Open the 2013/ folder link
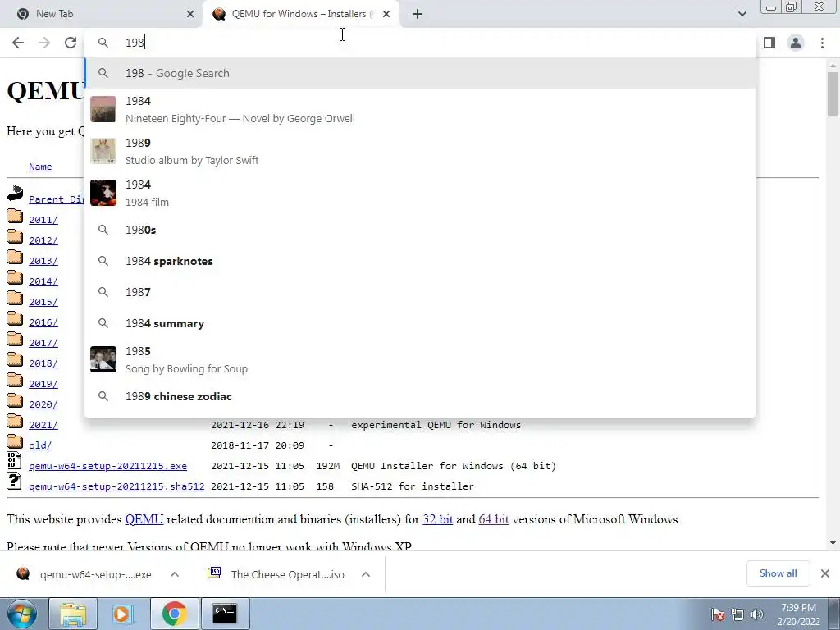The width and height of the screenshot is (840, 630). tap(43, 261)
